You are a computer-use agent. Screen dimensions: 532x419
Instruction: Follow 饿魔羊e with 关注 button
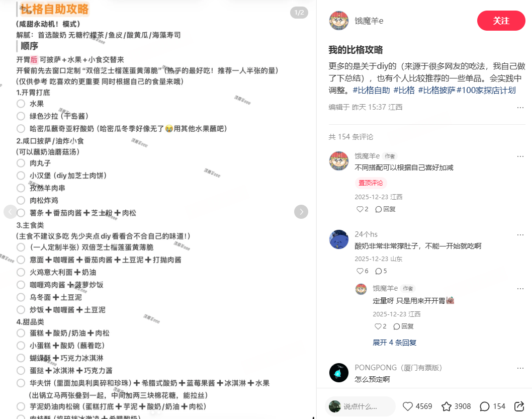(x=501, y=21)
